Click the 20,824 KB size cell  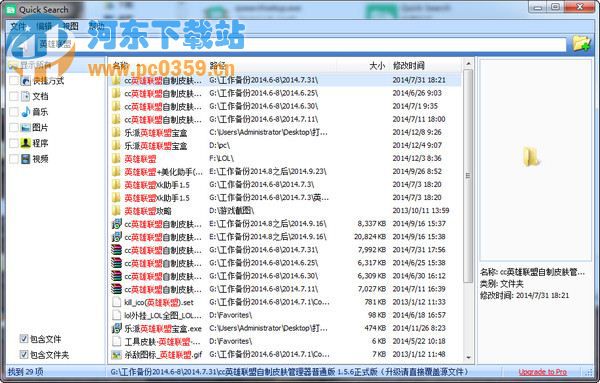click(x=370, y=237)
